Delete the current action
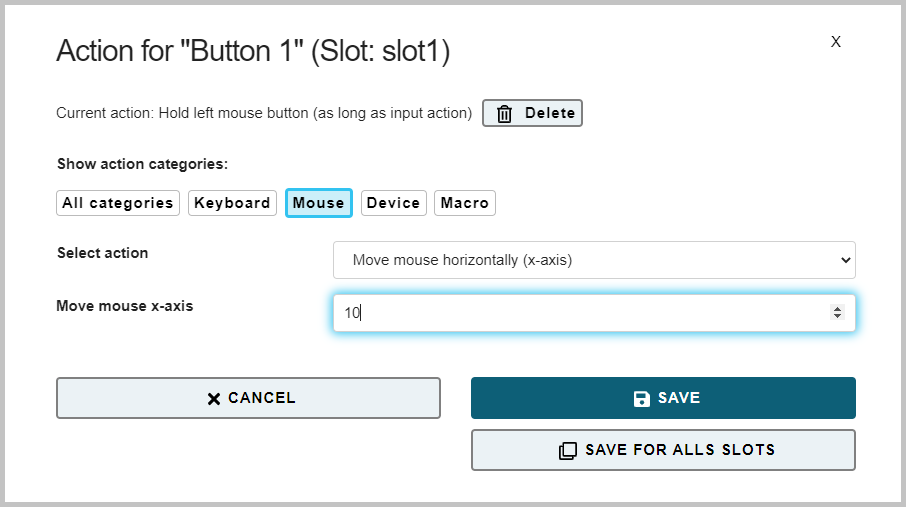Image resolution: width=906 pixels, height=507 pixels. [532, 113]
